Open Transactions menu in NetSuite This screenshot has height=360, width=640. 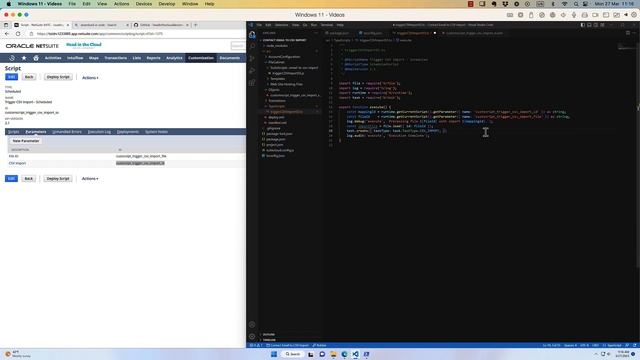click(116, 58)
